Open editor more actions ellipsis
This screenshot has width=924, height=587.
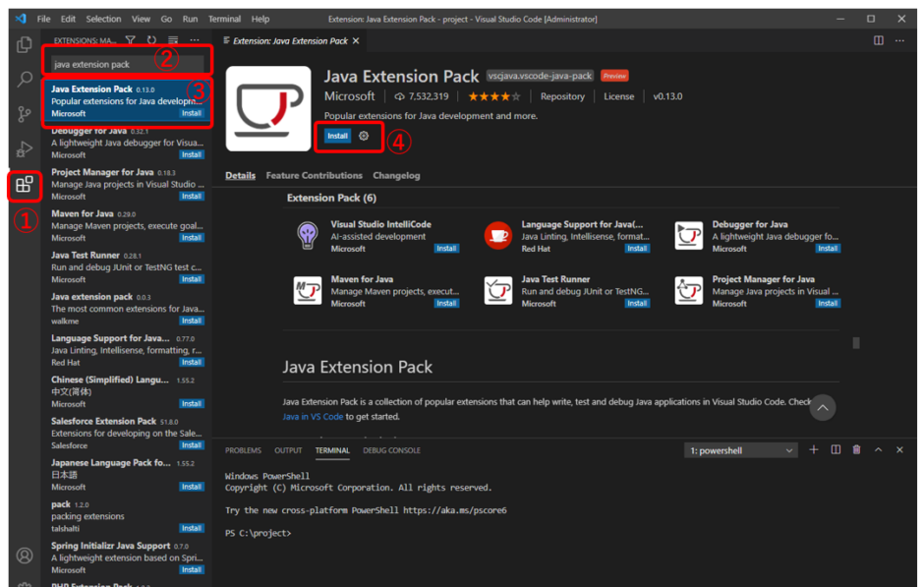click(x=899, y=40)
